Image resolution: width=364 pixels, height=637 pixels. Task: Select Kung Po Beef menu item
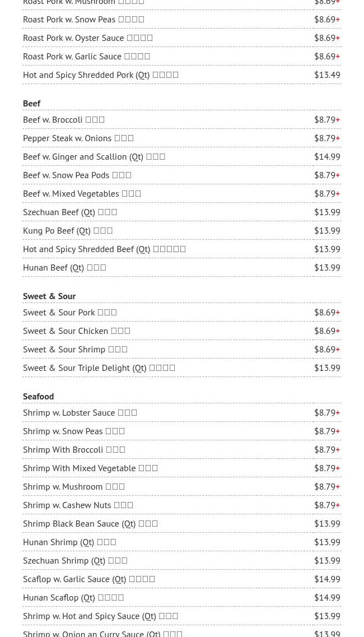[68, 230]
